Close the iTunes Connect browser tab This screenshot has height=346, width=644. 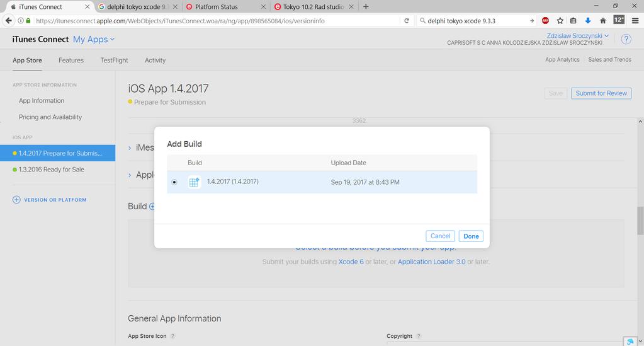pos(87,6)
